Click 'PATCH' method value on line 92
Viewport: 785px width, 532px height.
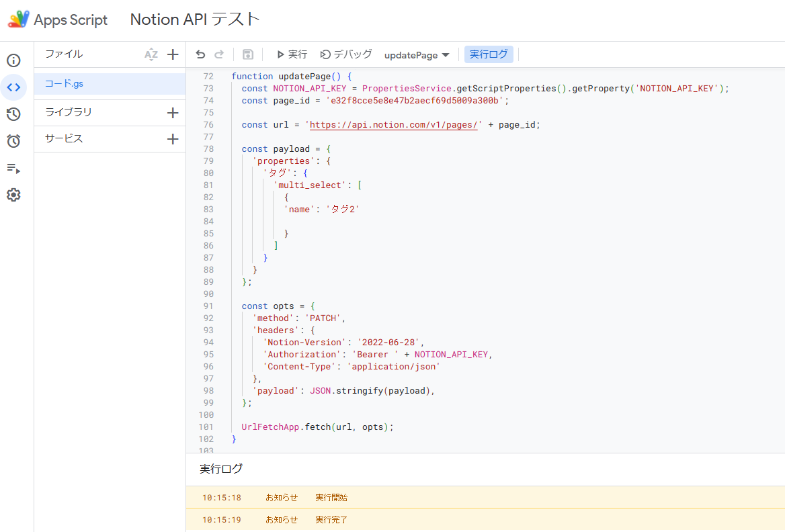pyautogui.click(x=323, y=318)
